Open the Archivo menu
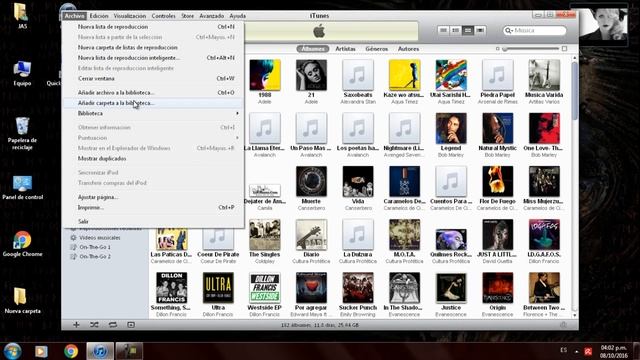 (74, 16)
